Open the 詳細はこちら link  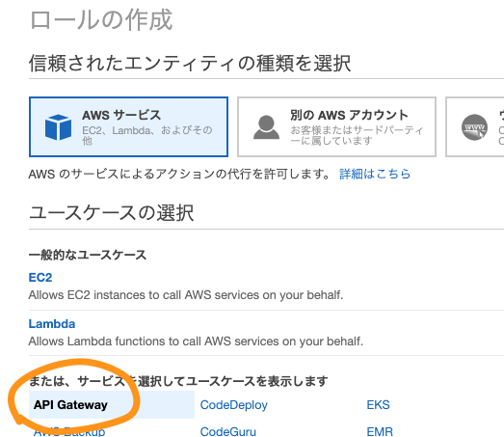(x=375, y=174)
